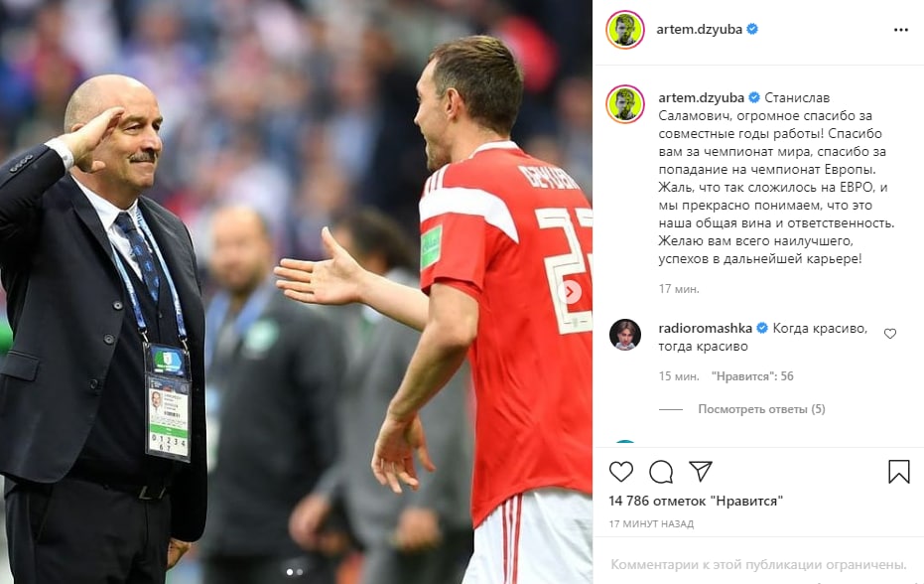Image resolution: width=924 pixels, height=584 pixels.
Task: Save post with bookmark icon
Action: (x=898, y=472)
